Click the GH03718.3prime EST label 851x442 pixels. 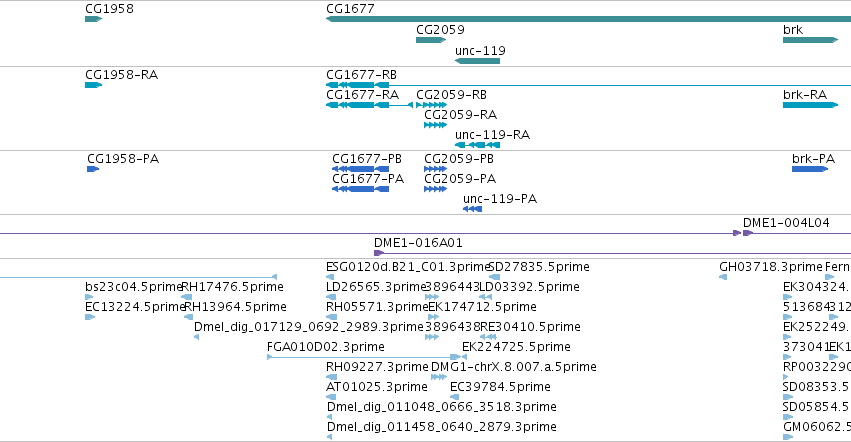771,267
